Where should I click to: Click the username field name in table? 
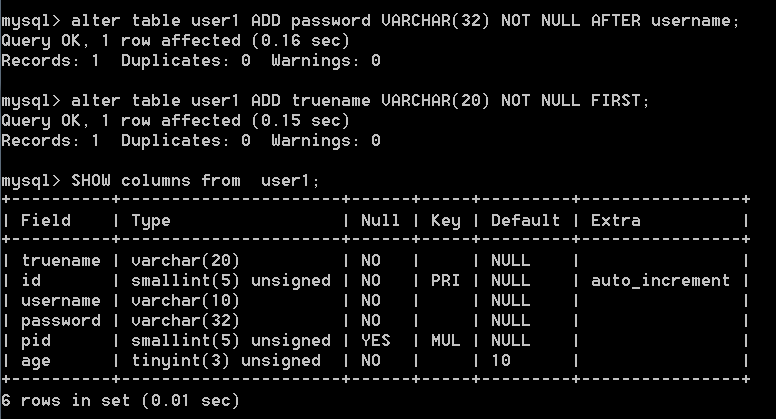coord(61,300)
